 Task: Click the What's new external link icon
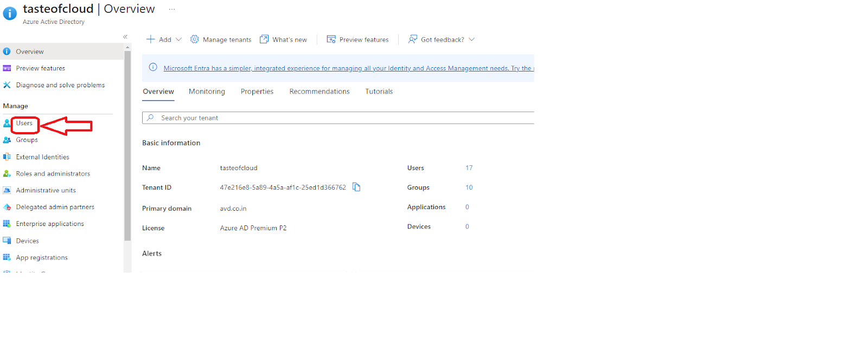[x=264, y=39]
